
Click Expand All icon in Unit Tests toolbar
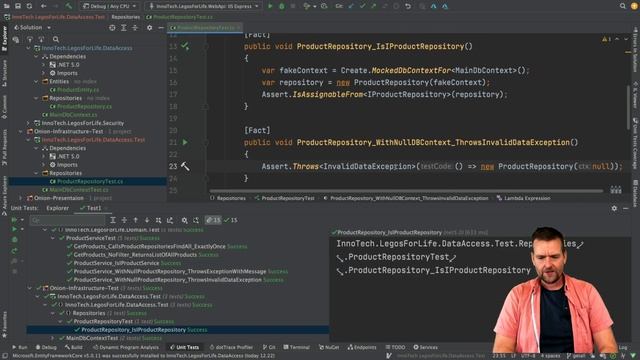(x=113, y=220)
